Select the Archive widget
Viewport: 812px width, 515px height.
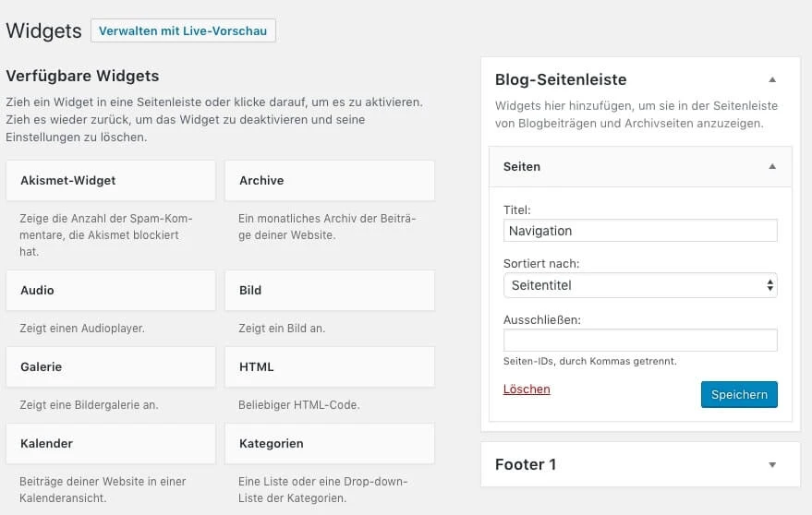click(329, 181)
